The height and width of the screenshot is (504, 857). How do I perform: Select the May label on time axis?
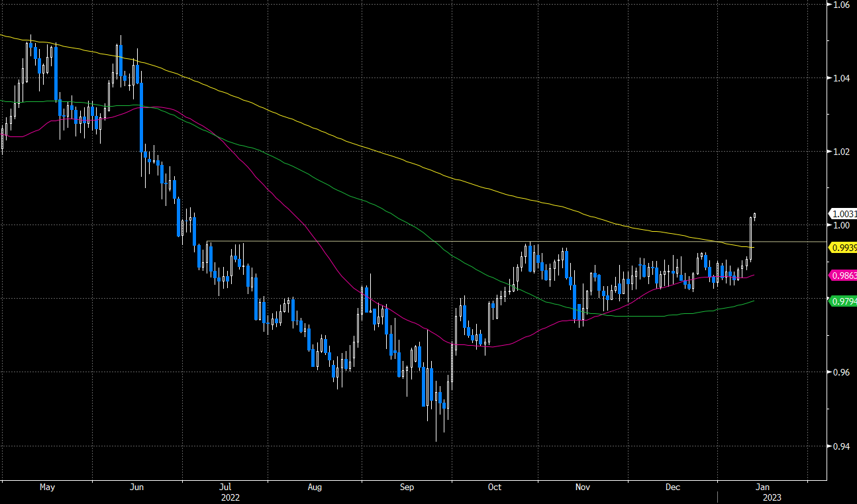tap(47, 487)
